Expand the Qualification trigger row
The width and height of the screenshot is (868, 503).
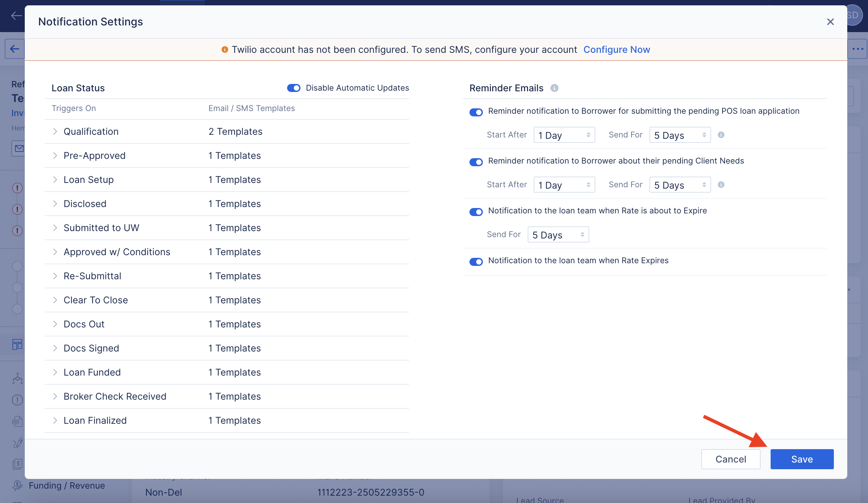[x=55, y=131]
